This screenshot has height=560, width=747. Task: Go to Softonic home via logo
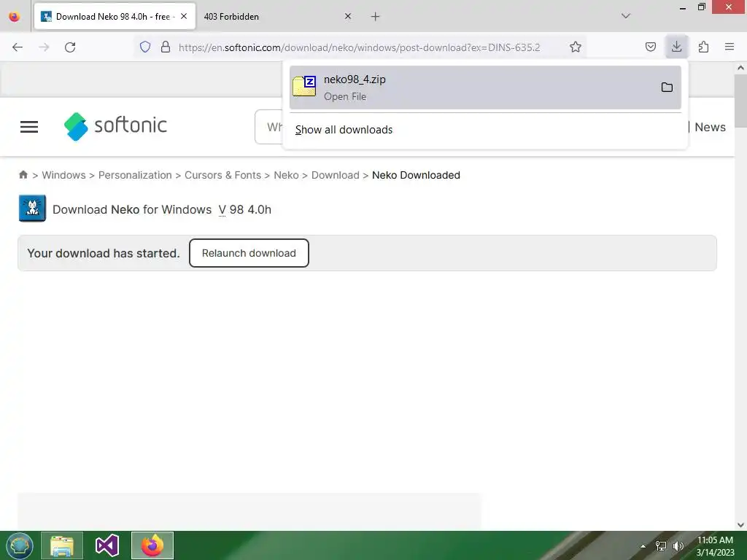[x=115, y=126]
